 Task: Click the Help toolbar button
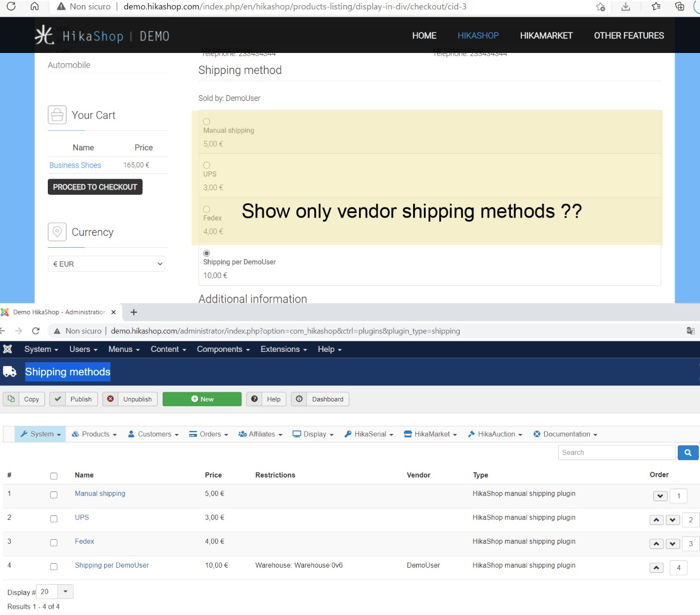[x=266, y=399]
